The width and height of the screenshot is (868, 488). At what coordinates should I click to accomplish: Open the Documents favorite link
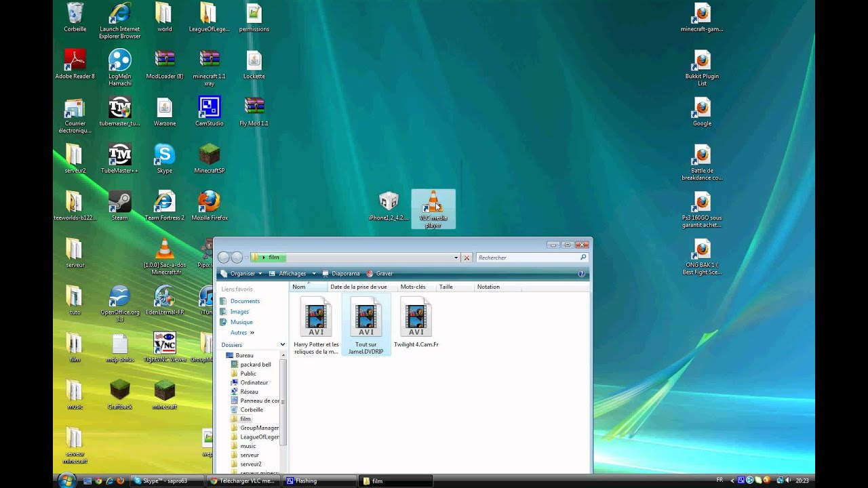click(245, 301)
